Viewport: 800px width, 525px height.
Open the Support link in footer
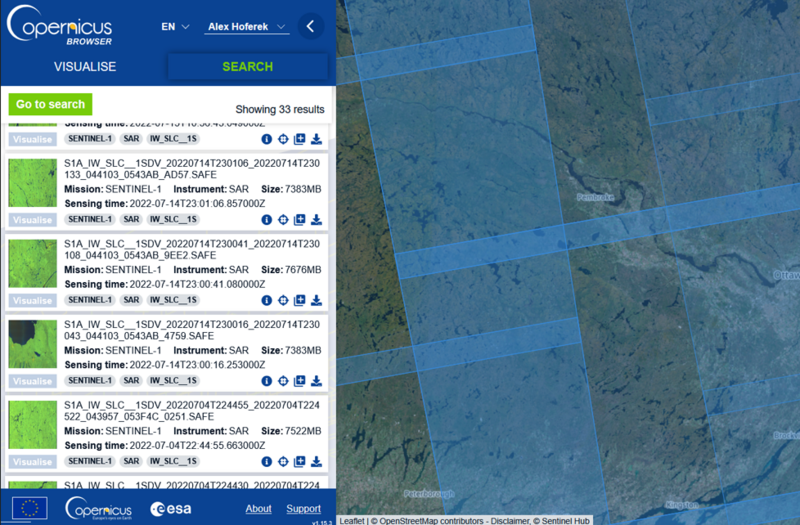tap(303, 509)
